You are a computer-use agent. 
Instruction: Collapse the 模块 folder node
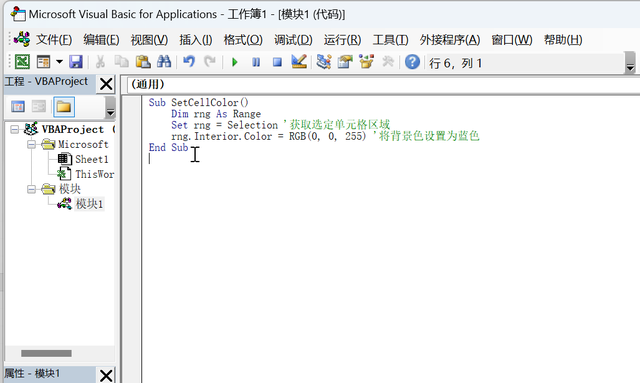31,189
